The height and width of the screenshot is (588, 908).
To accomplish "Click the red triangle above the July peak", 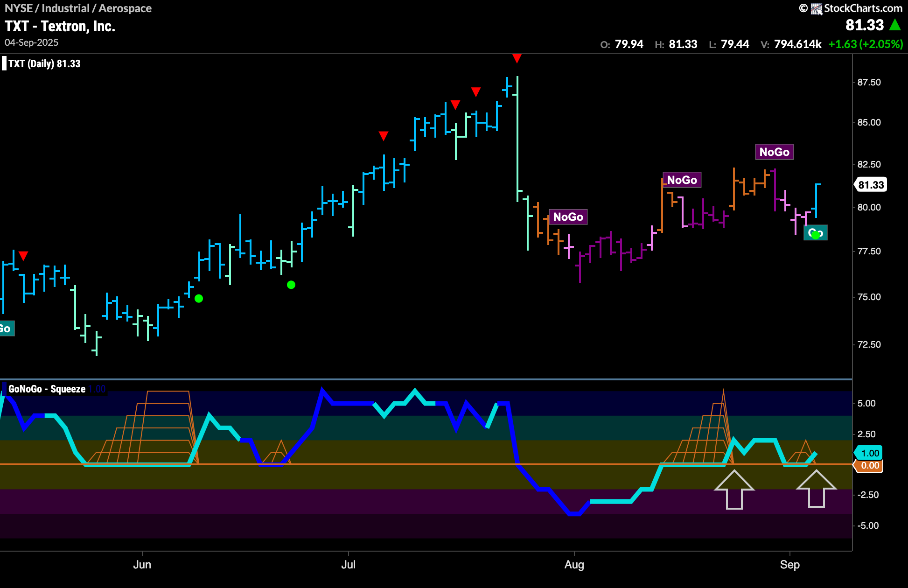I will 517,58.
